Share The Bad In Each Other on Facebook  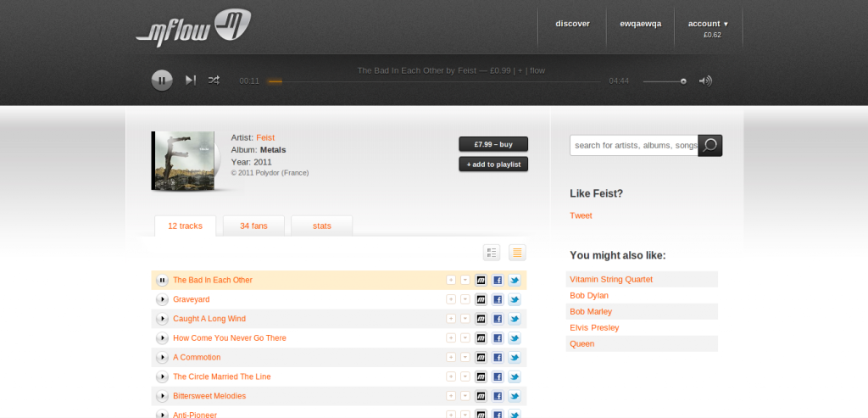[x=498, y=280]
